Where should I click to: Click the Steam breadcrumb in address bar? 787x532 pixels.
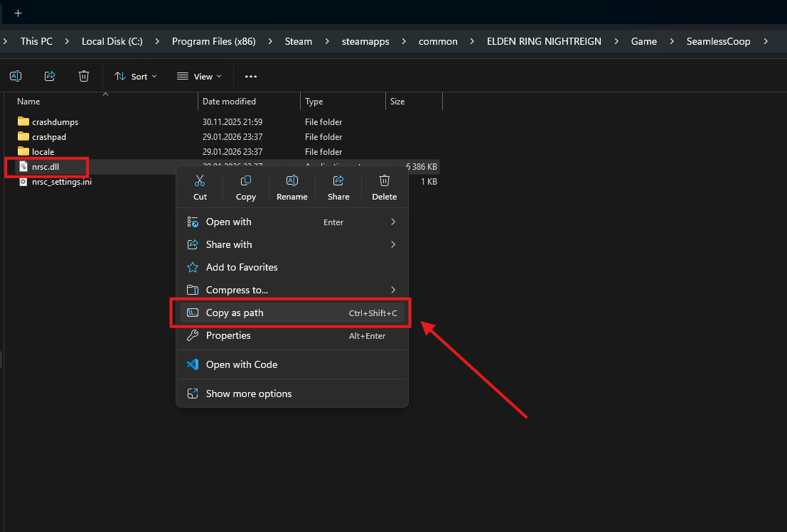tap(299, 41)
